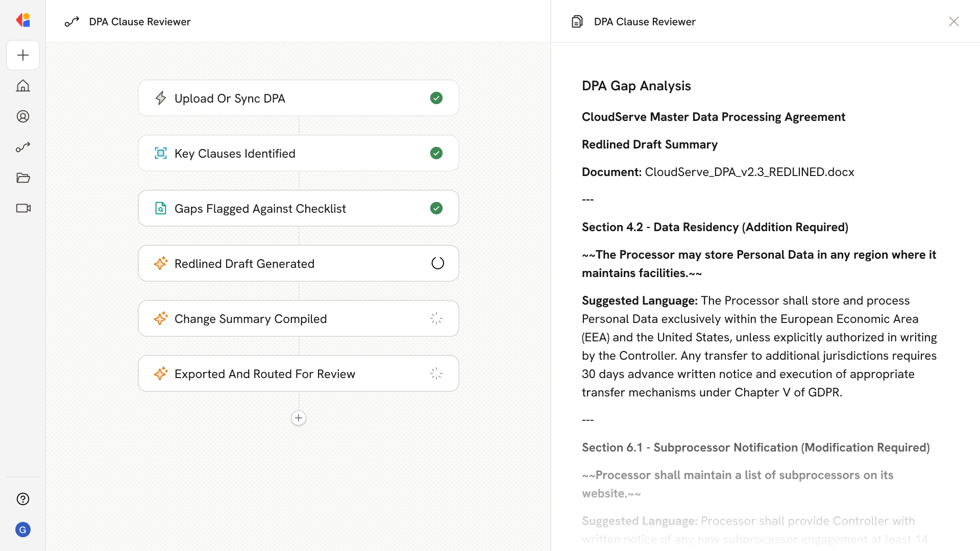The image size is (980, 551).
Task: Add a new step with plus button
Action: (299, 418)
